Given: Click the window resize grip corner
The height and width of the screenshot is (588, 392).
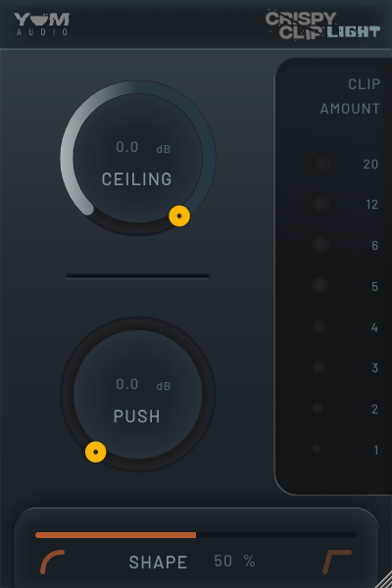Looking at the screenshot, I should (x=384, y=581).
